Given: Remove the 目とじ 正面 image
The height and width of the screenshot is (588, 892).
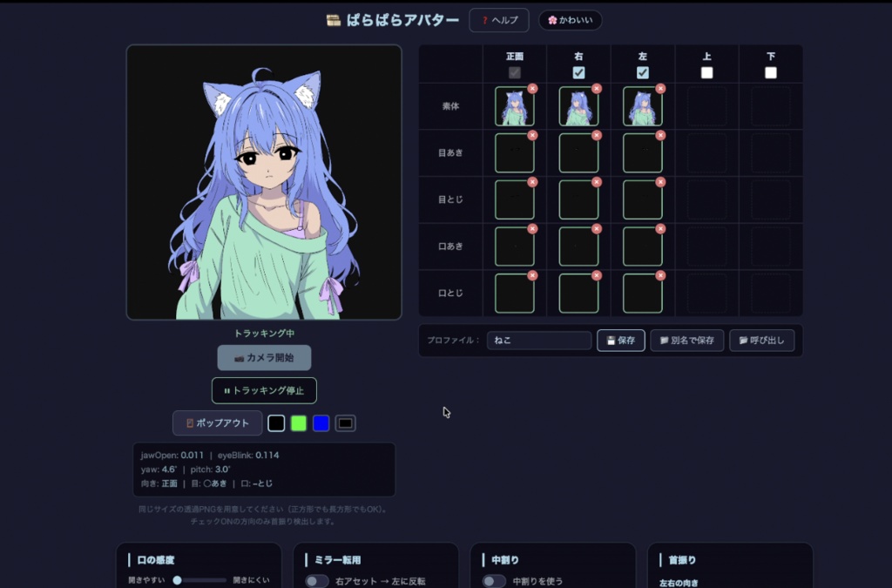Looking at the screenshot, I should point(532,182).
